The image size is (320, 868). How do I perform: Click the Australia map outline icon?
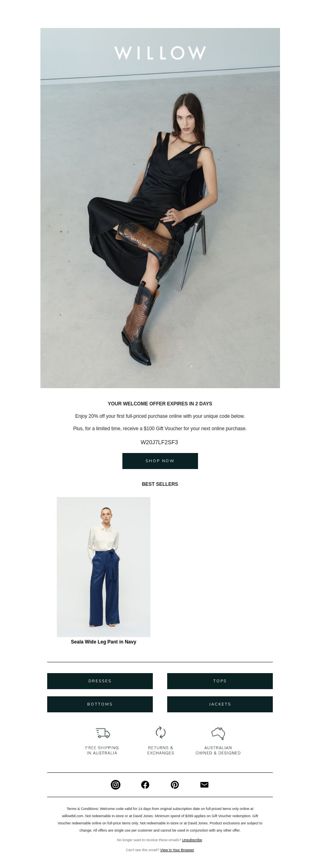point(218,733)
